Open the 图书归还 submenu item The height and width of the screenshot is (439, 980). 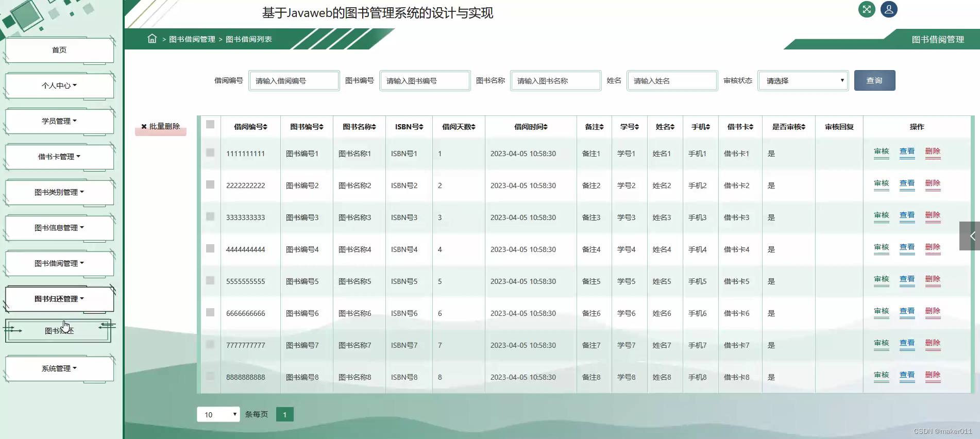pyautogui.click(x=58, y=331)
